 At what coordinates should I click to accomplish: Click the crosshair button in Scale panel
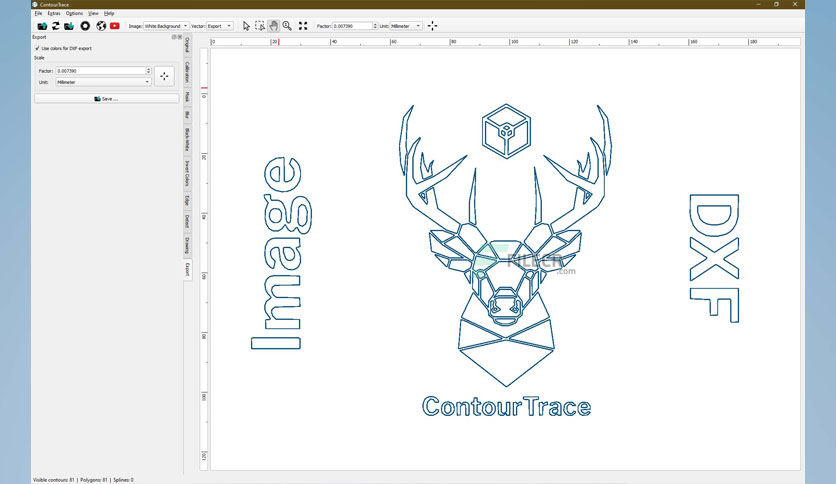(164, 76)
